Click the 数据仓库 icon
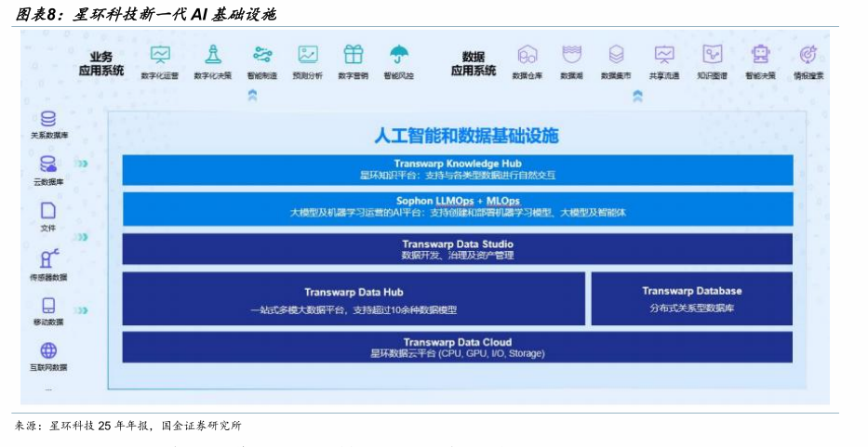 pos(527,55)
